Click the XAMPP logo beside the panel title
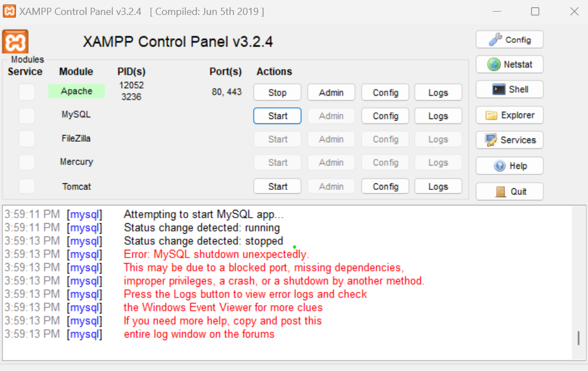 point(15,42)
